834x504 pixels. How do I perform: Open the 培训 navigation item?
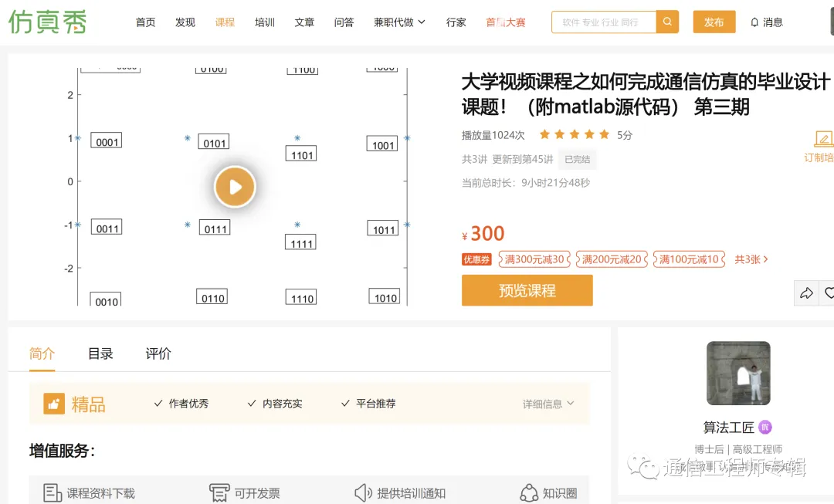[265, 22]
